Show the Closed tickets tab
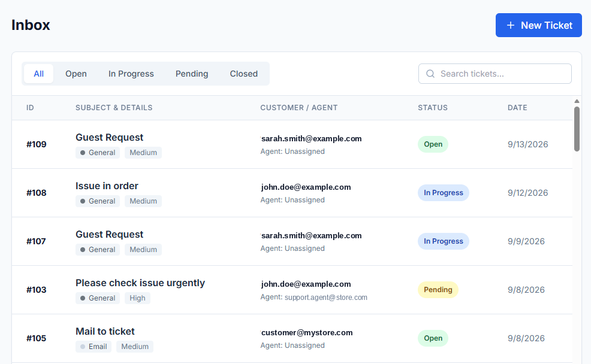The width and height of the screenshot is (591, 364). [x=243, y=74]
